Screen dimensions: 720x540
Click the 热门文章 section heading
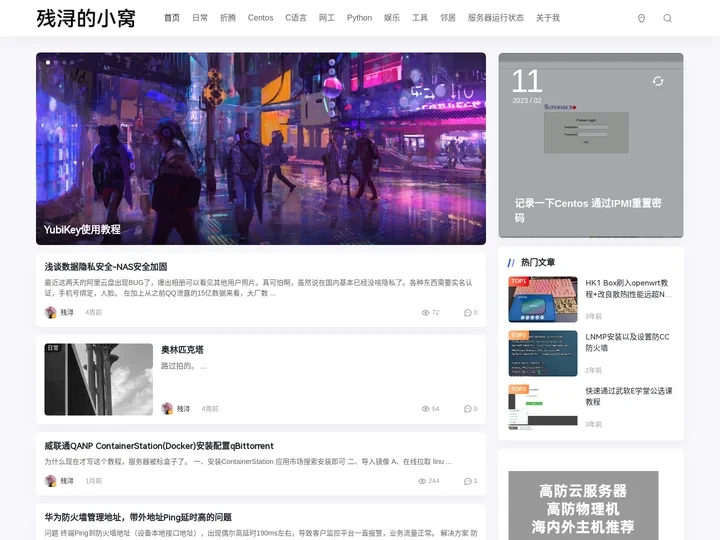pyautogui.click(x=538, y=262)
